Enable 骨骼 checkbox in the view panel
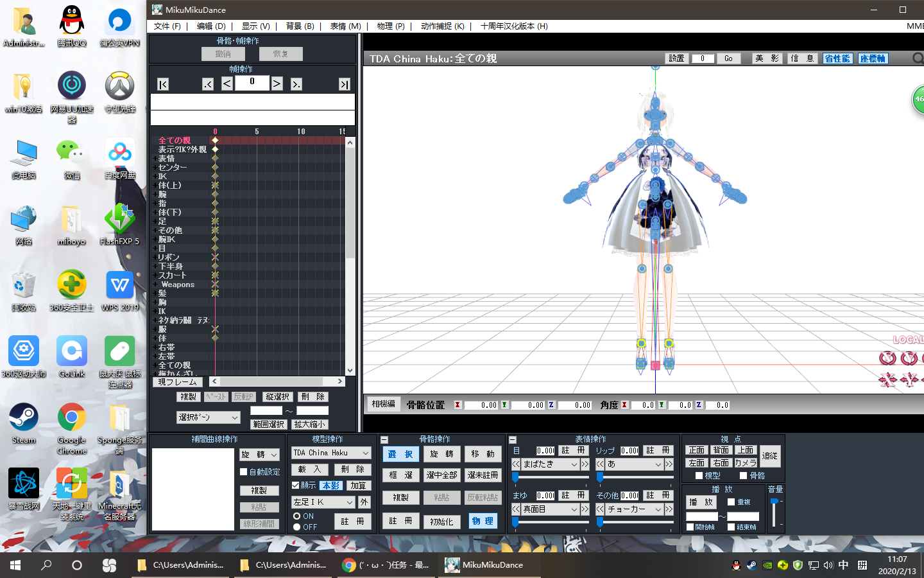 [x=744, y=476]
